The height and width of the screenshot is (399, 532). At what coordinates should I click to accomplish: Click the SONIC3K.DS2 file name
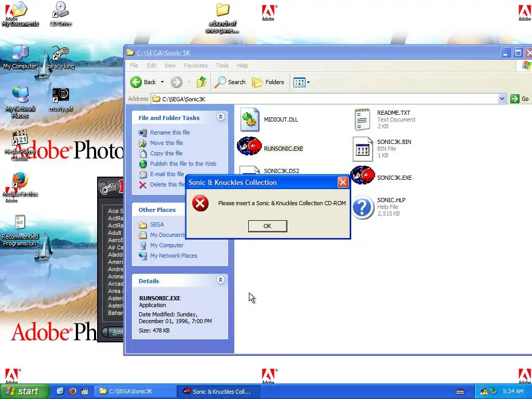coord(282,170)
